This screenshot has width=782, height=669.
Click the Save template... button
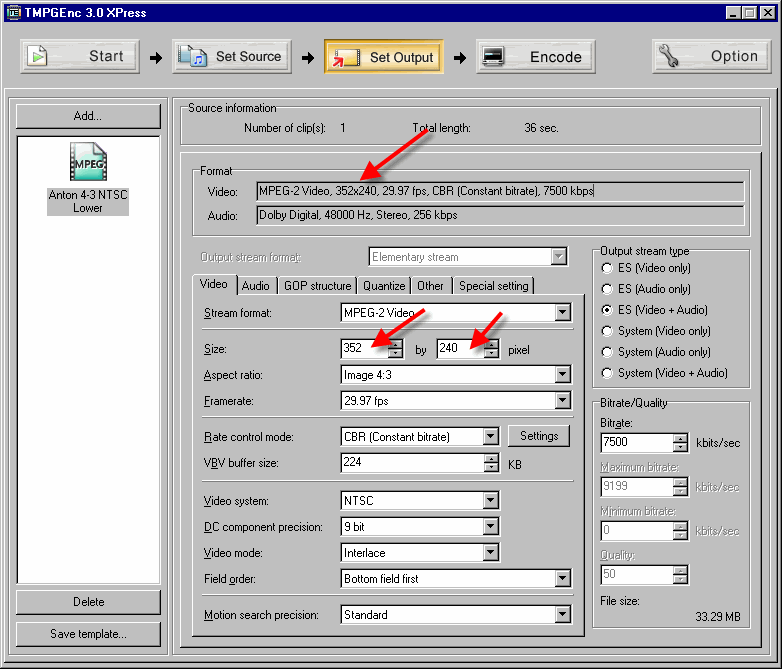[x=88, y=634]
